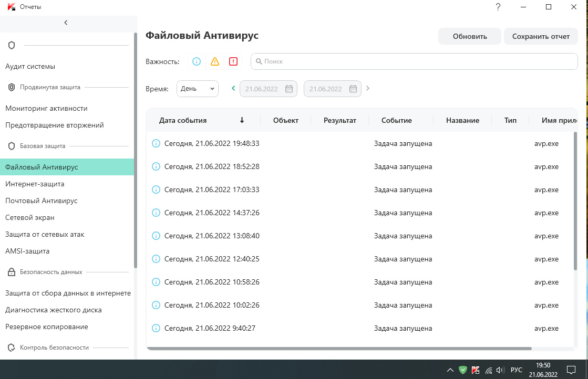The image size is (588, 379).
Task: Collapse the sidebar with the back chevron
Action: (66, 23)
